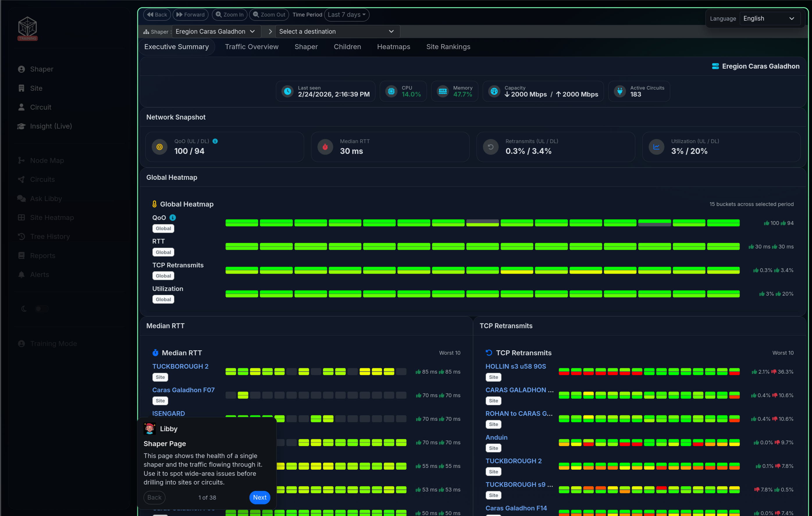Click the QoO info icon in Global Heatmap
Image resolution: width=812 pixels, height=516 pixels.
pos(173,218)
